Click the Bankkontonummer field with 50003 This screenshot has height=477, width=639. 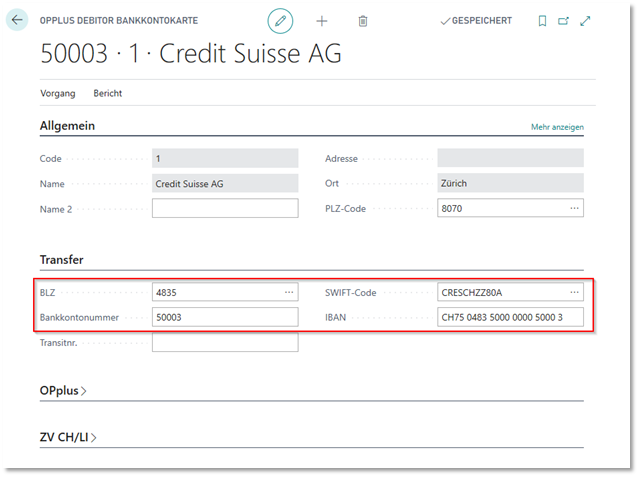pos(225,317)
